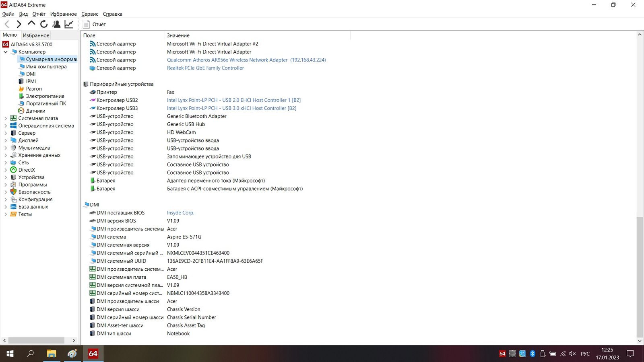Expand the Хранение данных node
The image size is (644, 362).
tap(6, 155)
